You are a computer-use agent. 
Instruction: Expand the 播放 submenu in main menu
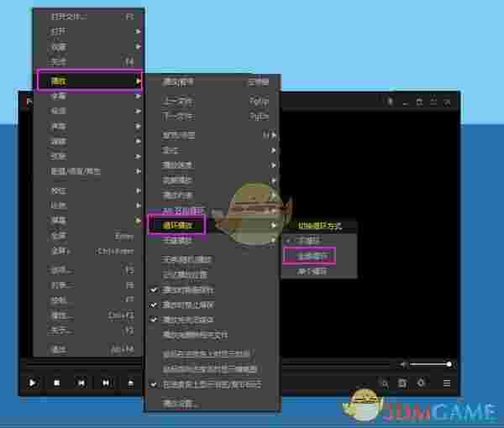pyautogui.click(x=88, y=81)
